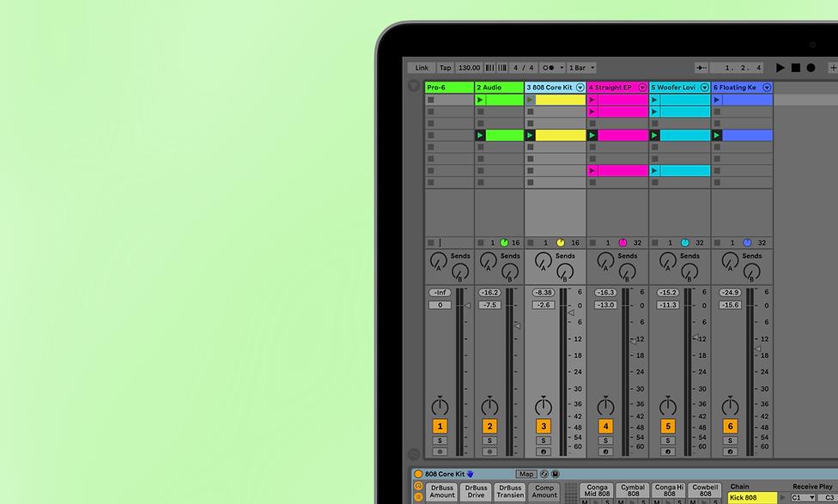Click Send A knob on 2 Audio track

point(488,261)
